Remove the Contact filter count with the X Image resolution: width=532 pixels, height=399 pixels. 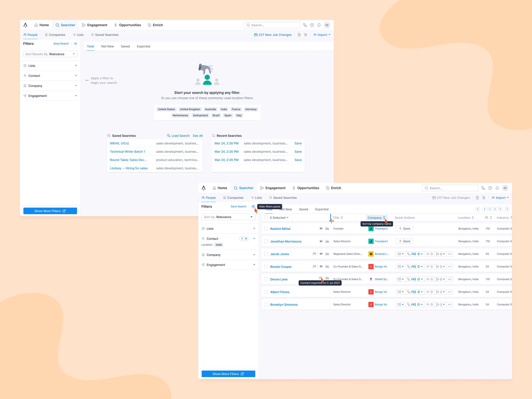tap(246, 239)
